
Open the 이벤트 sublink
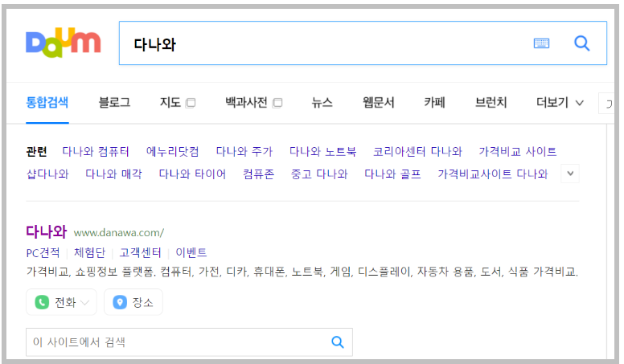tap(191, 252)
